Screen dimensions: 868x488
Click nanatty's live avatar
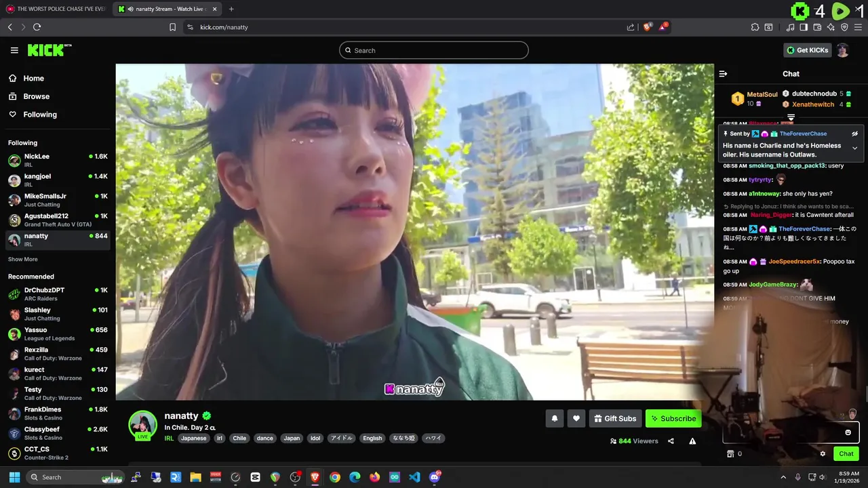coord(142,425)
